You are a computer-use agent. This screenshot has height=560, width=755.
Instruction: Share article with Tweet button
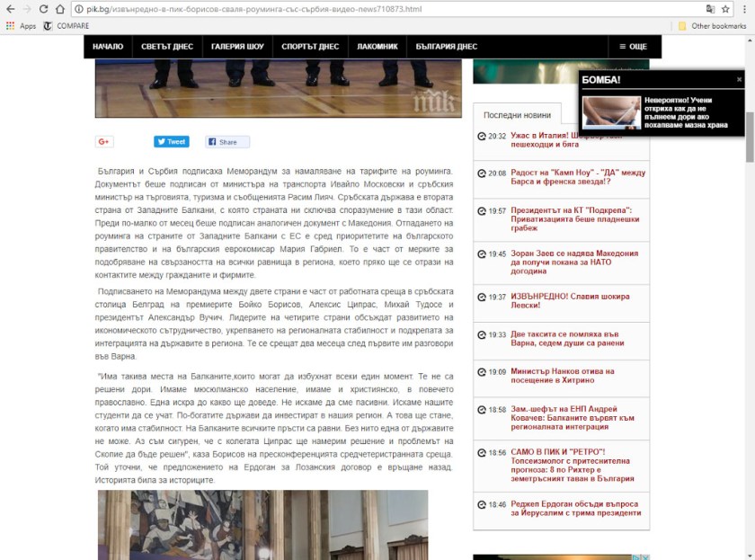coord(171,142)
